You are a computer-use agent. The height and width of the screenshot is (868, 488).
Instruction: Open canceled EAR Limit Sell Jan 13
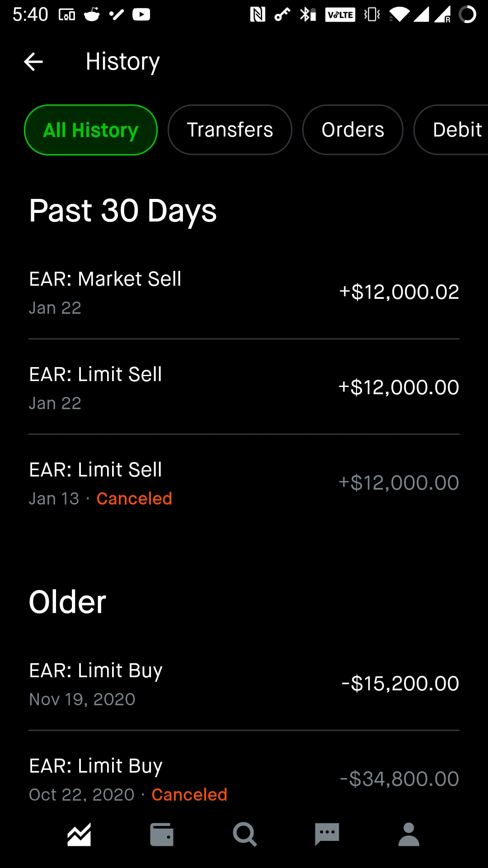pyautogui.click(x=244, y=483)
